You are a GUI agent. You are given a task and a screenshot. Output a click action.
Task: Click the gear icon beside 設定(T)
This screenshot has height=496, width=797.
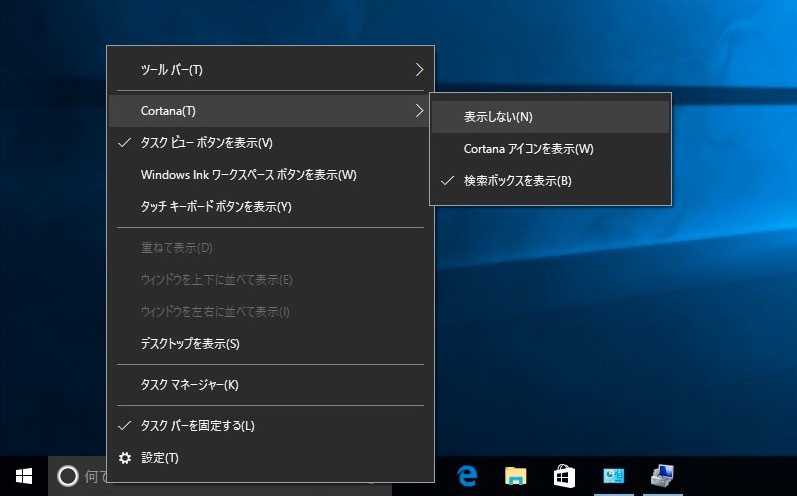[125, 458]
